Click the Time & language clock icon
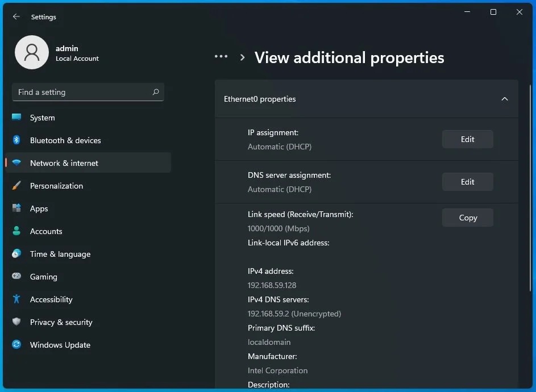Image resolution: width=536 pixels, height=392 pixels. point(16,253)
